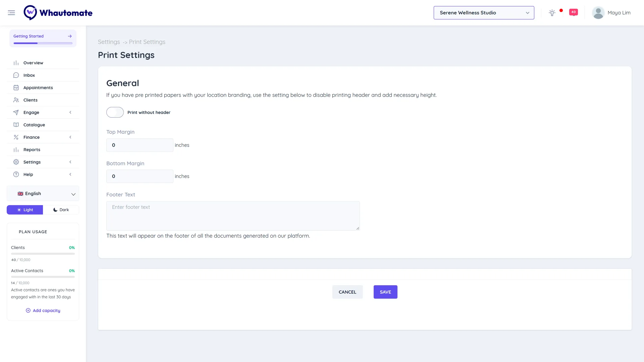The image size is (644, 362).
Task: Go to Appointments page
Action: click(43, 88)
